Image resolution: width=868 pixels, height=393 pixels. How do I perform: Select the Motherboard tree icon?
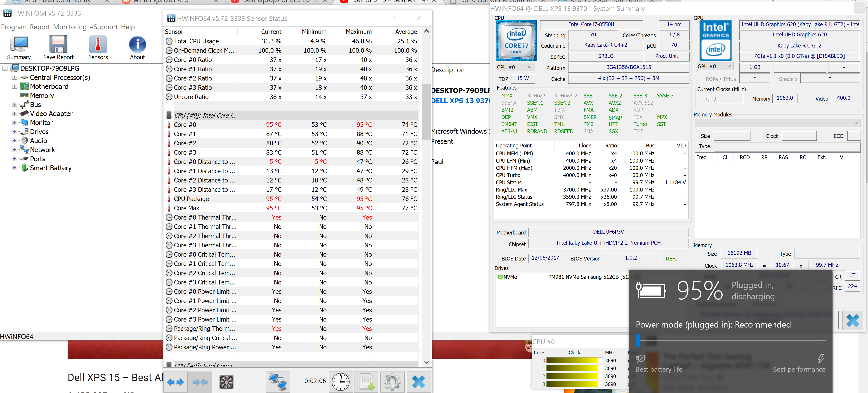24,86
